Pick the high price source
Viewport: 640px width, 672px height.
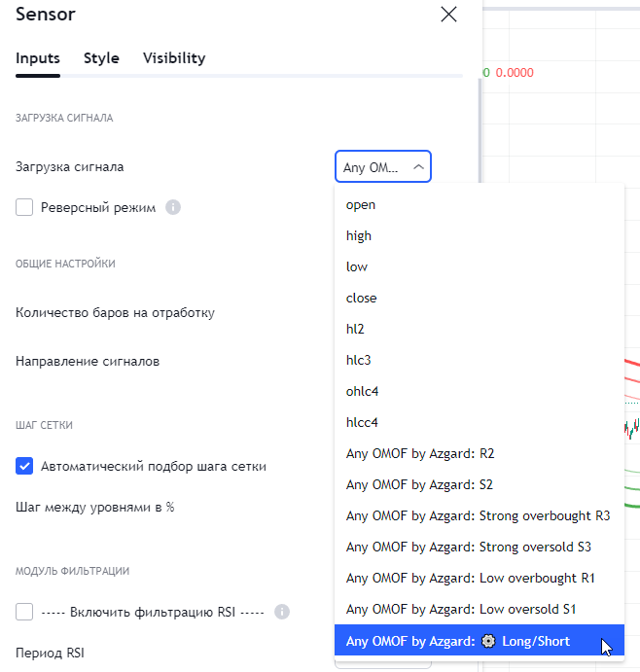click(359, 235)
